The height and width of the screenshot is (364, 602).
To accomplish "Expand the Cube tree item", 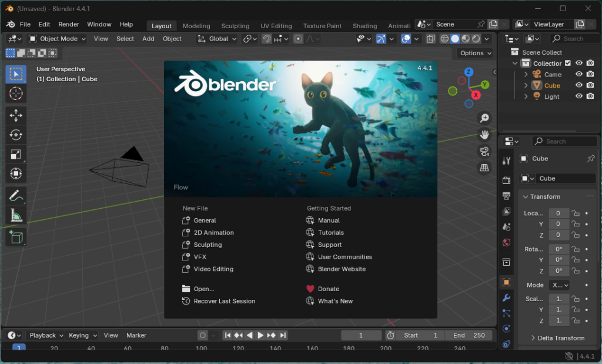I will pyautogui.click(x=526, y=85).
